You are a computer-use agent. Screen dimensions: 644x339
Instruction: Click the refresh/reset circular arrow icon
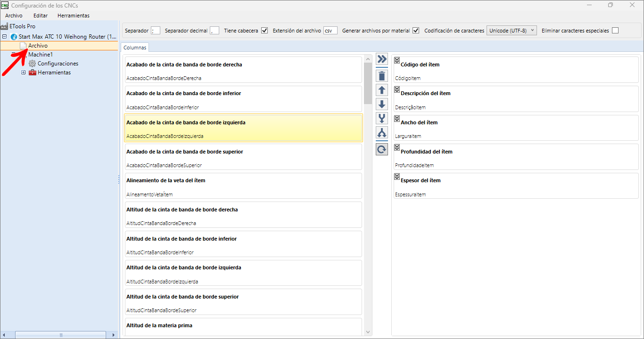tap(382, 149)
